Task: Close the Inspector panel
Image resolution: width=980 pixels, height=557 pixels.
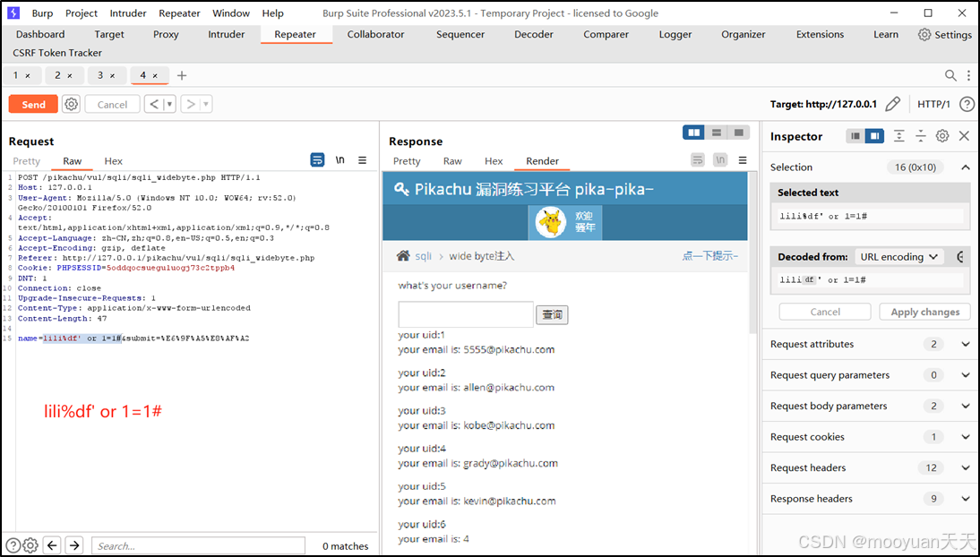Action: [965, 135]
